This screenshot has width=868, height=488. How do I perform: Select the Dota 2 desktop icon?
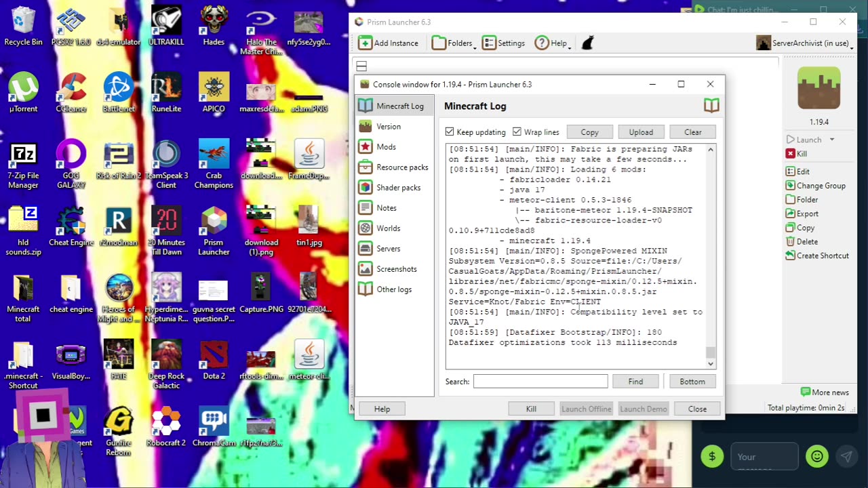pyautogui.click(x=214, y=360)
